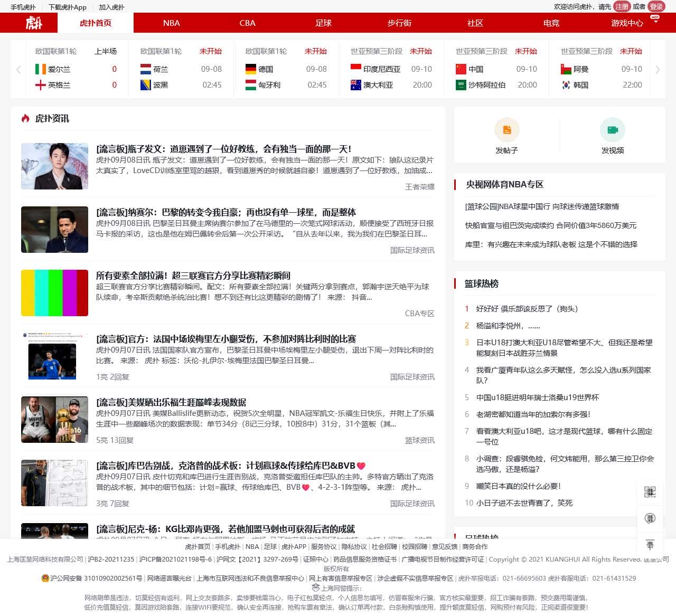Click the 乐福 article thumbnail

click(55, 420)
